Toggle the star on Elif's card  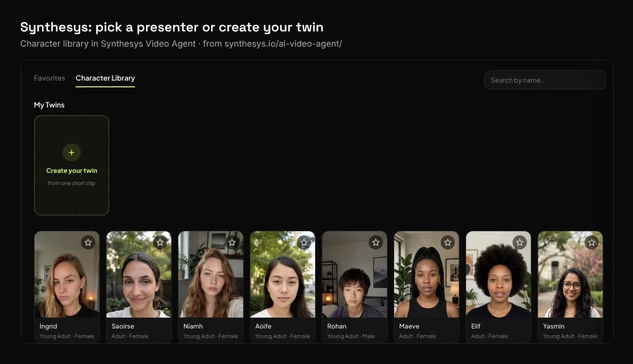520,242
